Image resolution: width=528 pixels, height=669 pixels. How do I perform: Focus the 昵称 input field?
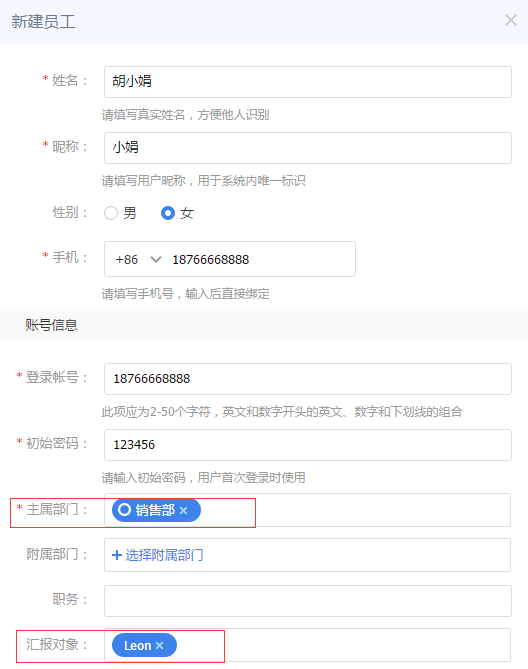coord(308,148)
